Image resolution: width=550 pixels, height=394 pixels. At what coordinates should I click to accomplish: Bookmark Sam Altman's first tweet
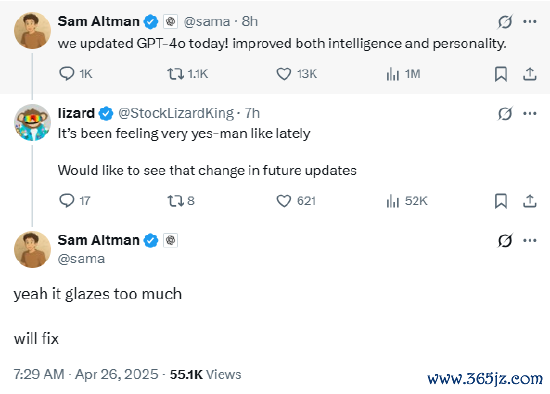(x=501, y=74)
